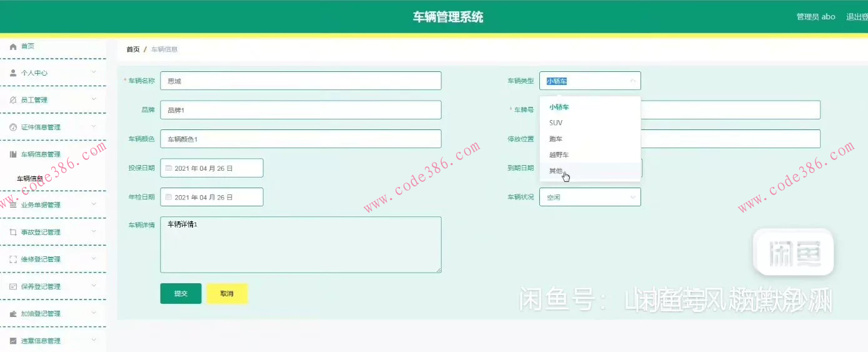Click the 首页 breadcrumb link
Image resolution: width=868 pixels, height=352 pixels.
click(x=133, y=49)
